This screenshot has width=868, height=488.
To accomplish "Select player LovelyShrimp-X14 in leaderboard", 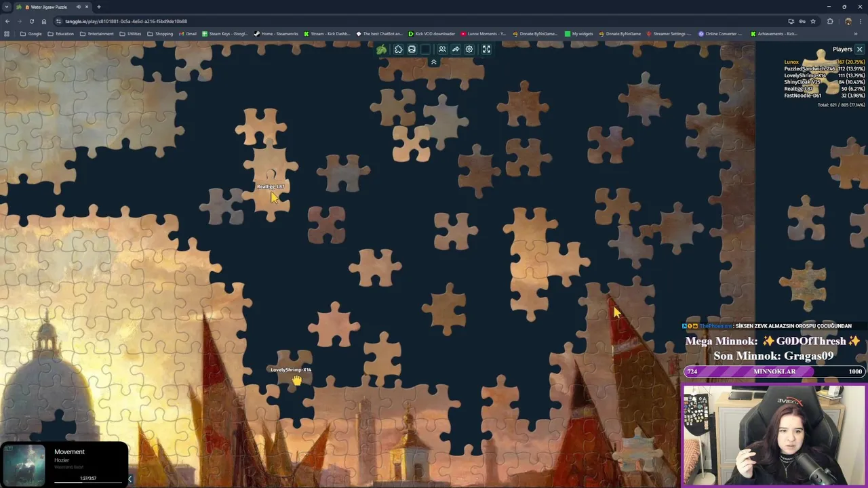I will click(x=824, y=76).
